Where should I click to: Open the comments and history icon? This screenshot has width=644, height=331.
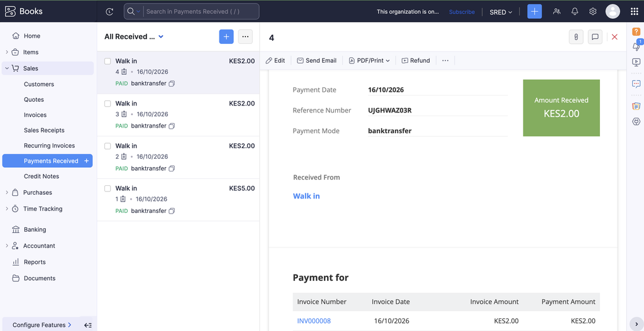coord(595,37)
